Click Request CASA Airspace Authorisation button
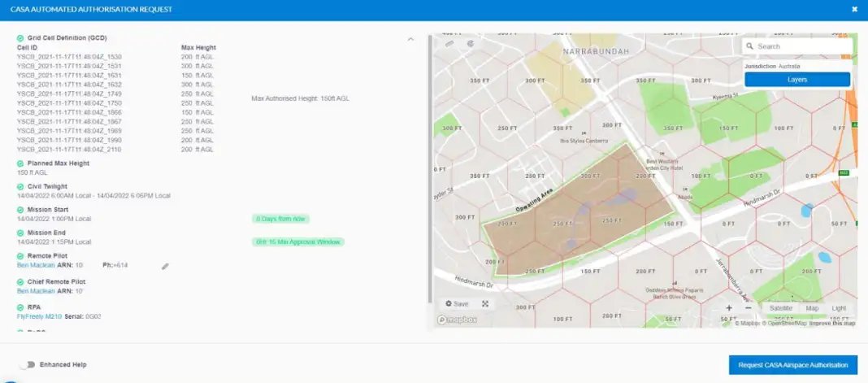 (x=792, y=365)
